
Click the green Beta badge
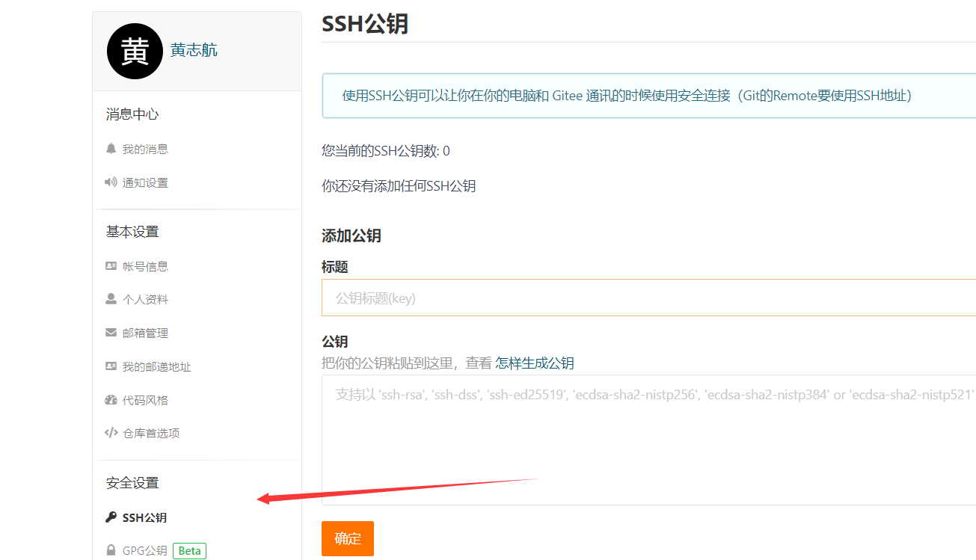(x=189, y=551)
